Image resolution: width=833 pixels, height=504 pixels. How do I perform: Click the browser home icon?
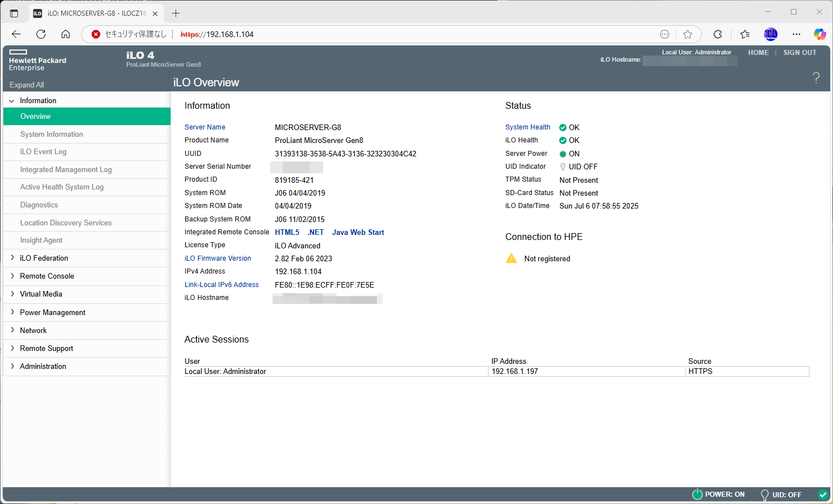(x=66, y=34)
